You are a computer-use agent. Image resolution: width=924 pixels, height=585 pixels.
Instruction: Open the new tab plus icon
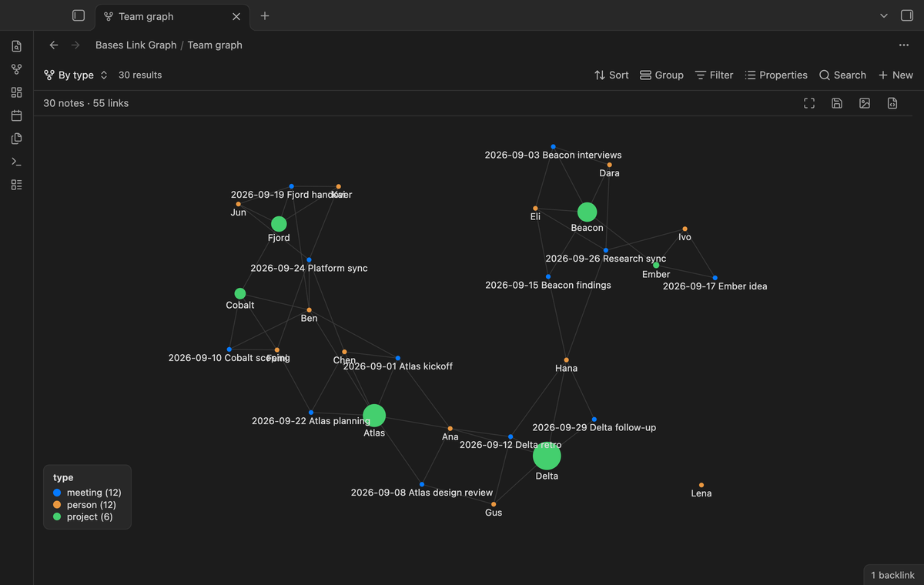pos(265,15)
